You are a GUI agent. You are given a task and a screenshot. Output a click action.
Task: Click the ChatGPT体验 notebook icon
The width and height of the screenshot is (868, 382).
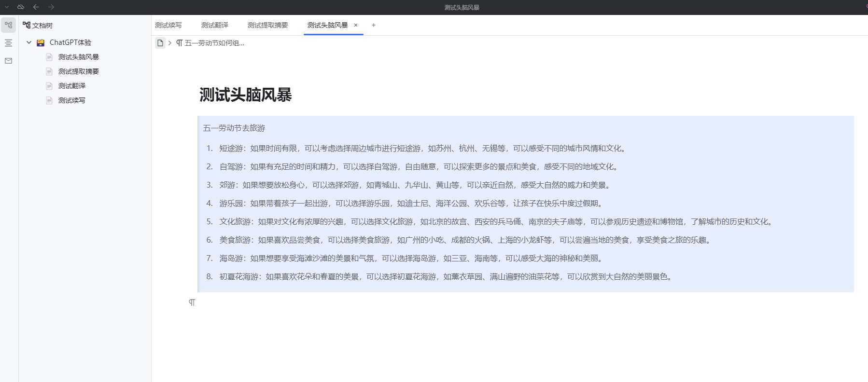41,42
